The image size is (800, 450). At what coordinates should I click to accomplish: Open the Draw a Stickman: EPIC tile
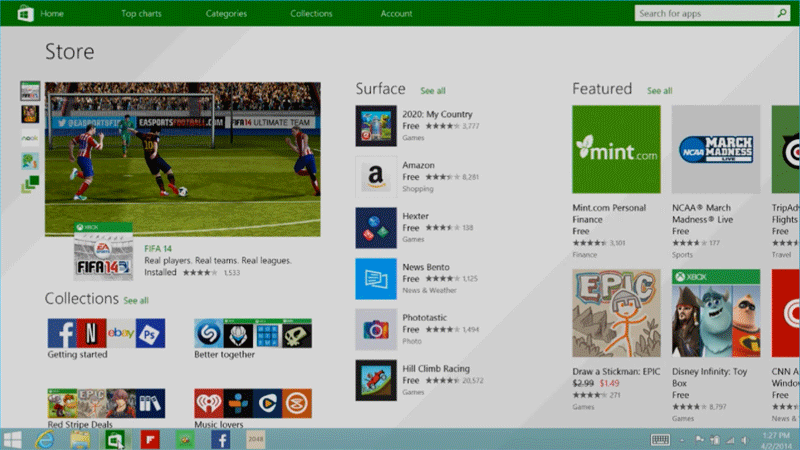point(616,314)
